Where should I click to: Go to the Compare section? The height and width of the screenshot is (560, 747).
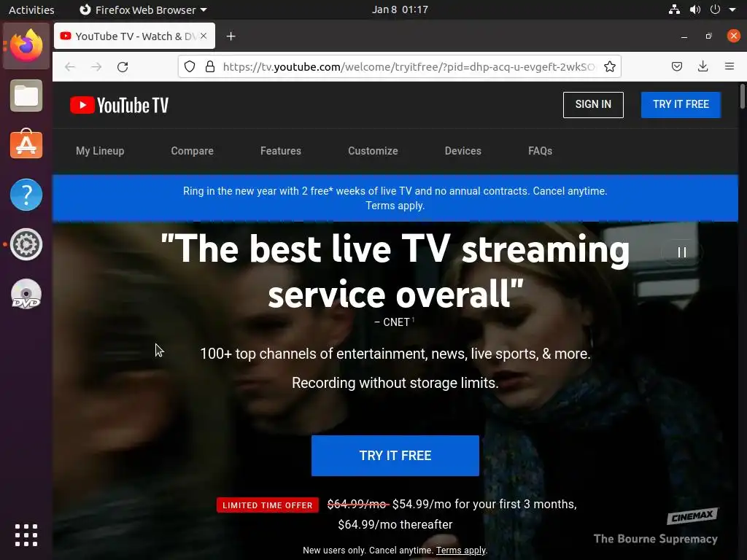tap(192, 151)
